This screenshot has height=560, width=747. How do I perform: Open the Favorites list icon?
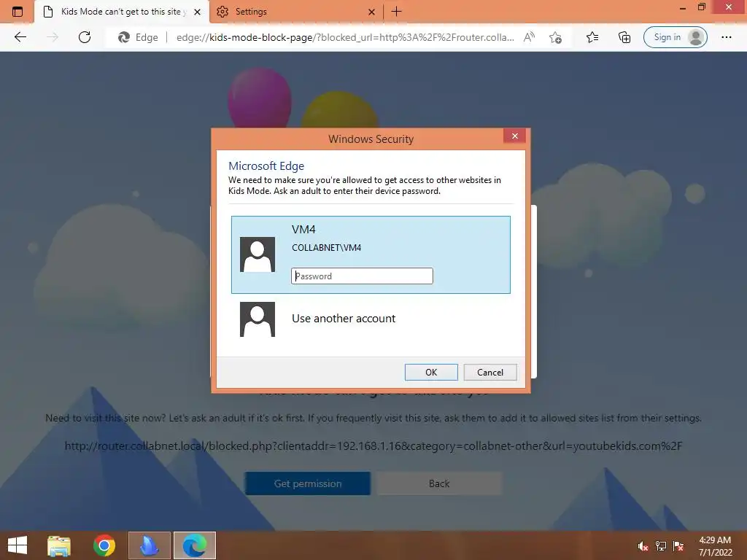(592, 37)
